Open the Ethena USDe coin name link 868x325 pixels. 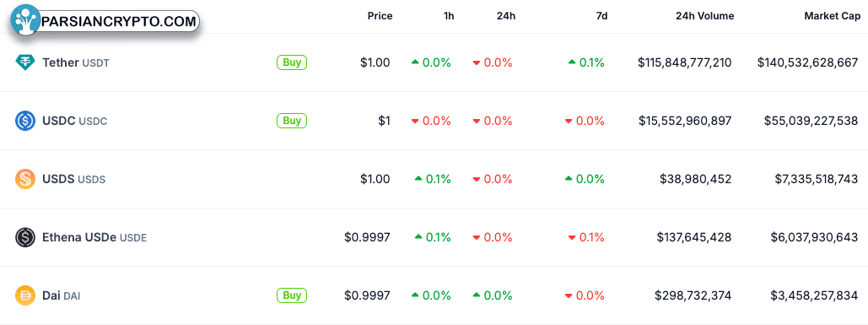(x=94, y=237)
